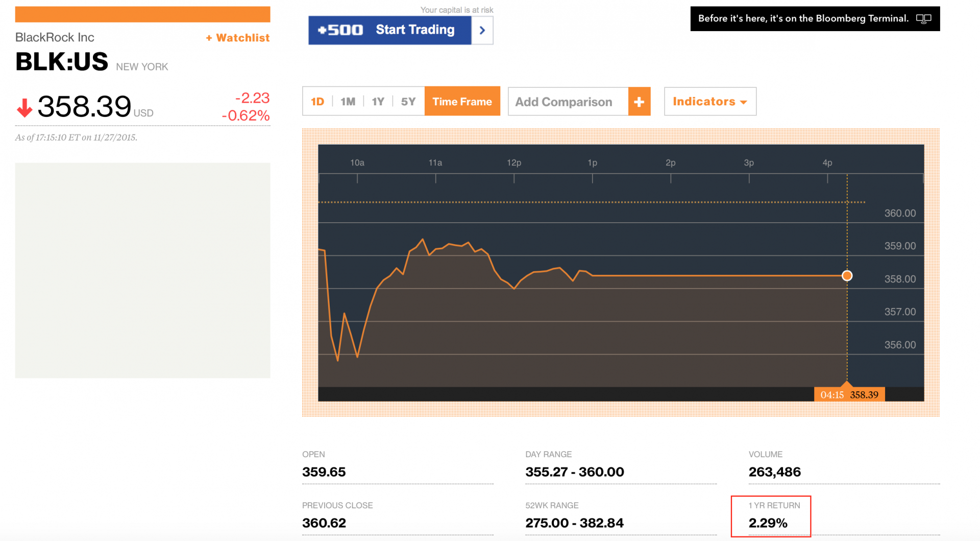Click the 04:15 358.39 price tooltip
This screenshot has height=541, width=980.
pyautogui.click(x=849, y=394)
